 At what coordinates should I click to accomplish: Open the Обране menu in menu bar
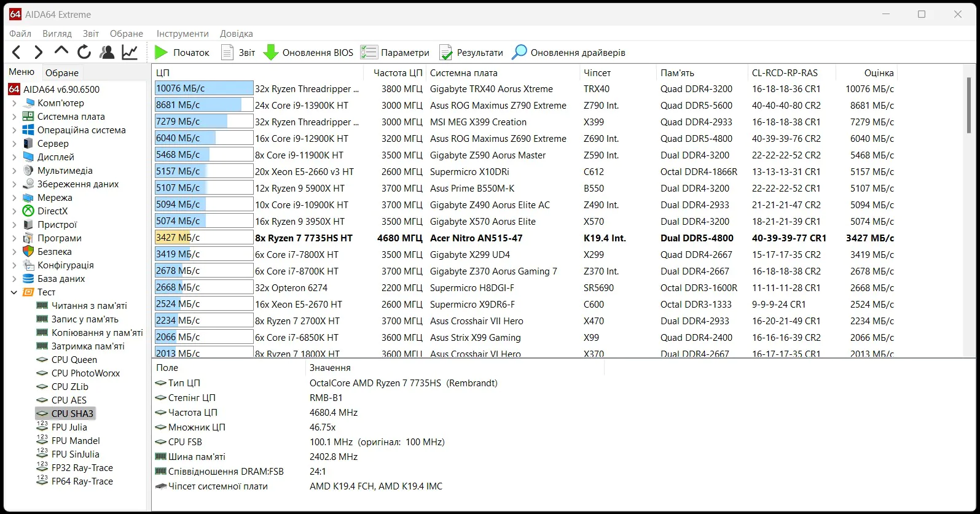point(127,34)
